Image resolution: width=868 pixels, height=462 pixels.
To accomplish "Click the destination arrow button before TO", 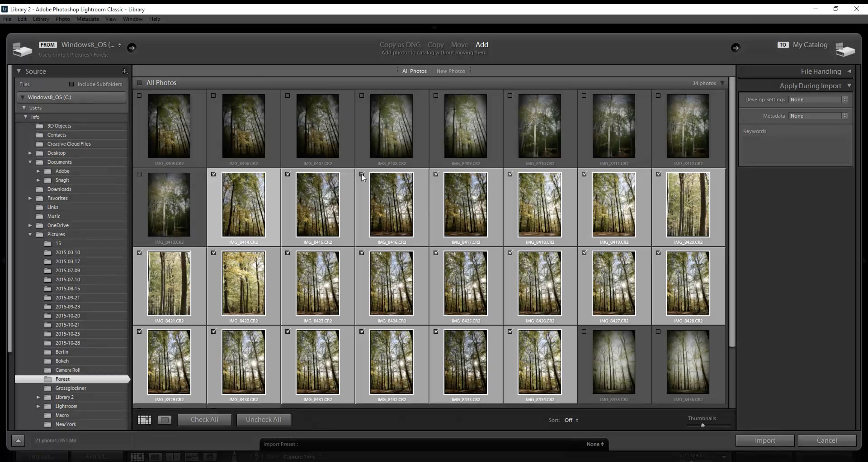I will (735, 48).
